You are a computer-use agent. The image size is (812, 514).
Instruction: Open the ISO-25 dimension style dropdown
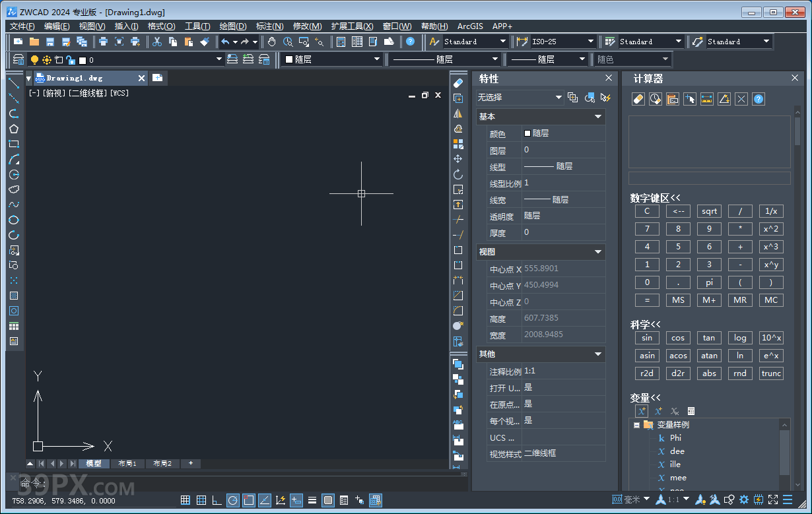pos(591,42)
